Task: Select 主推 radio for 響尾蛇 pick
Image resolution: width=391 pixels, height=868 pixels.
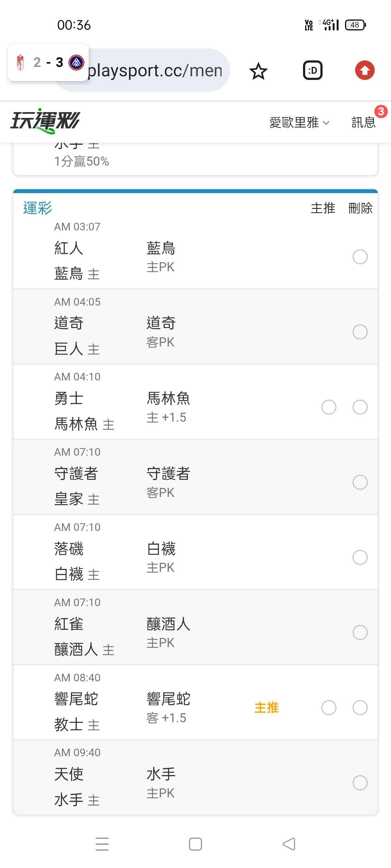Action: [329, 707]
